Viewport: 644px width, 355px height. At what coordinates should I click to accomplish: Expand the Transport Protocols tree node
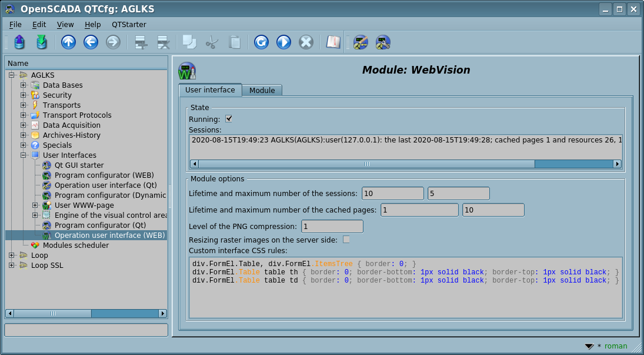point(24,115)
